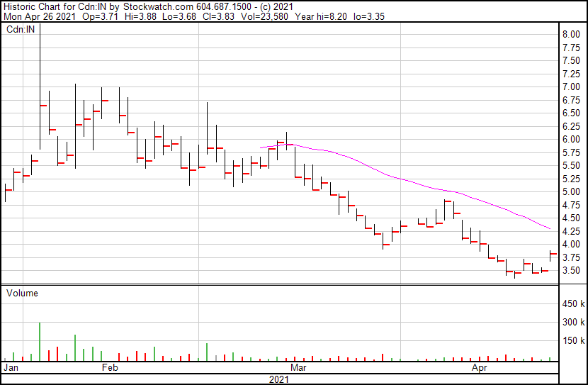The image size is (588, 385).
Task: Click the 4.00 price axis label
Action: tap(571, 245)
